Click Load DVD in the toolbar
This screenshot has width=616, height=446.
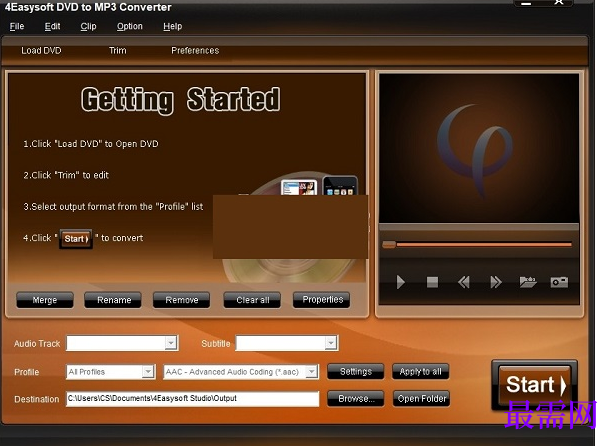pyautogui.click(x=41, y=51)
